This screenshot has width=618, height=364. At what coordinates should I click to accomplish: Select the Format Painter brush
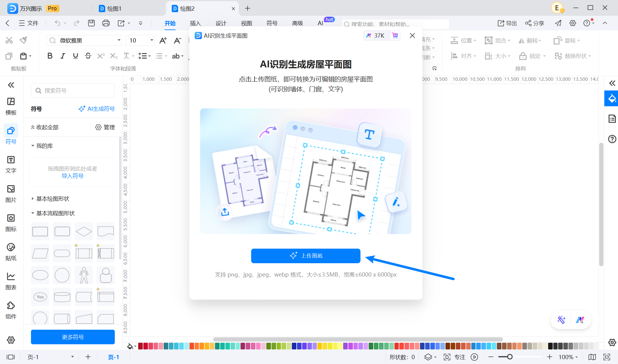[23, 40]
